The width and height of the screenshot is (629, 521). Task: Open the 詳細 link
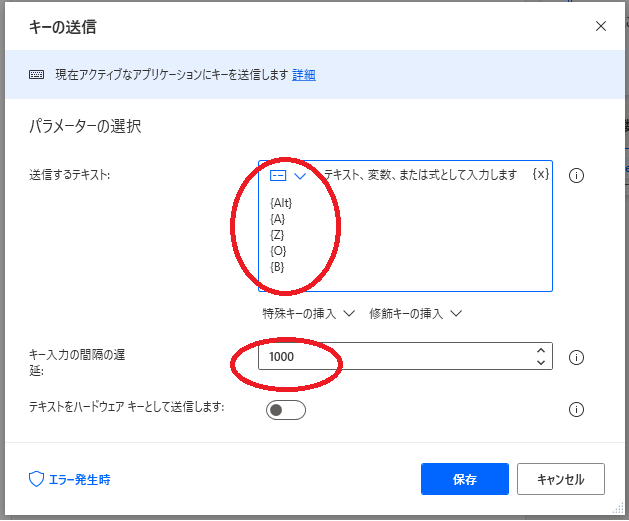304,75
